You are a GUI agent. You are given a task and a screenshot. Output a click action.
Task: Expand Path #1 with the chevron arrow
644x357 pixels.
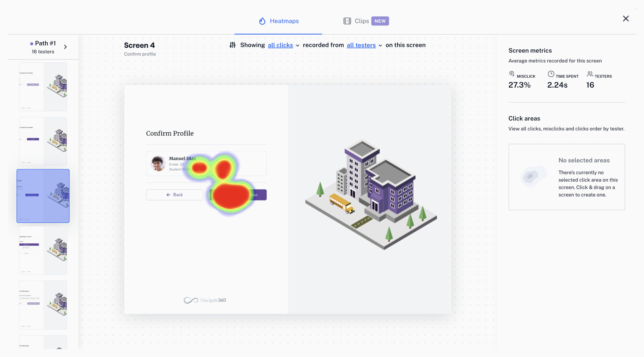point(65,47)
